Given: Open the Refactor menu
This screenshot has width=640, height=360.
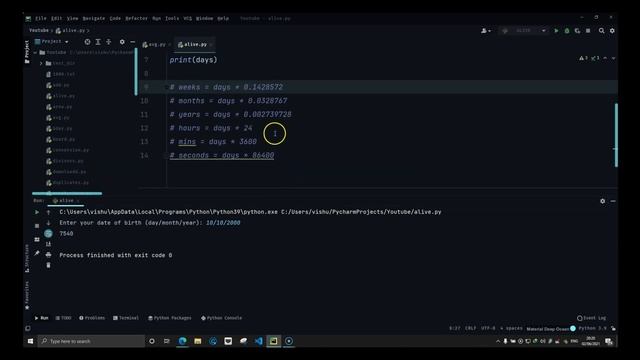Looking at the screenshot, I should tap(136, 18).
